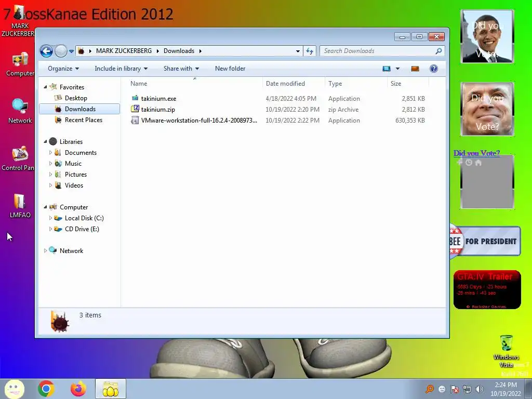Launch Firefox from taskbar
The image size is (532, 399).
[78, 389]
